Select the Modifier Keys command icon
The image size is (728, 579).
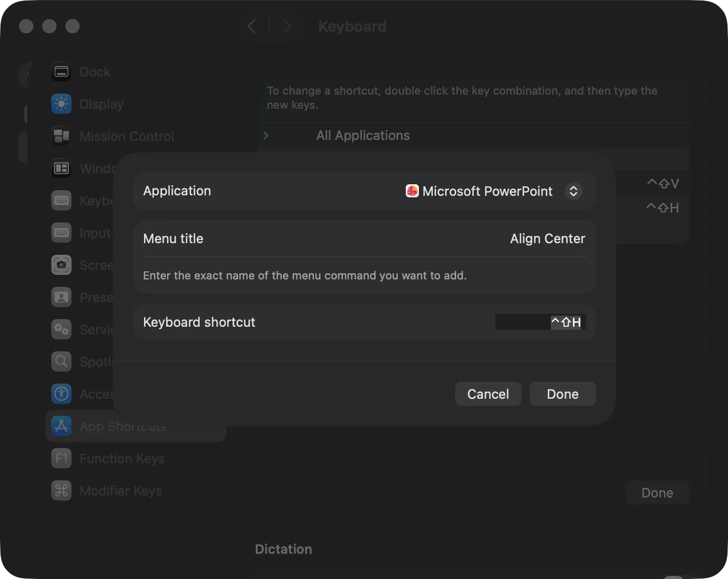point(61,491)
